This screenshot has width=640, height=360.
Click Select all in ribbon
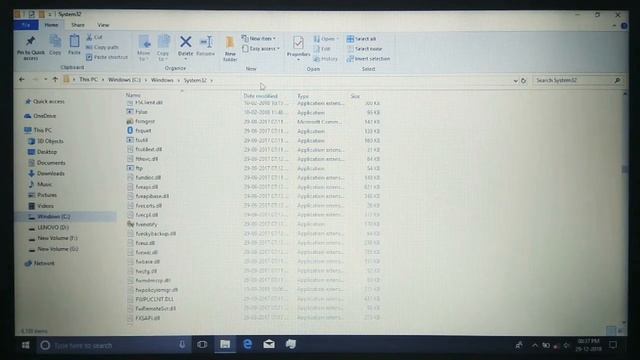361,39
